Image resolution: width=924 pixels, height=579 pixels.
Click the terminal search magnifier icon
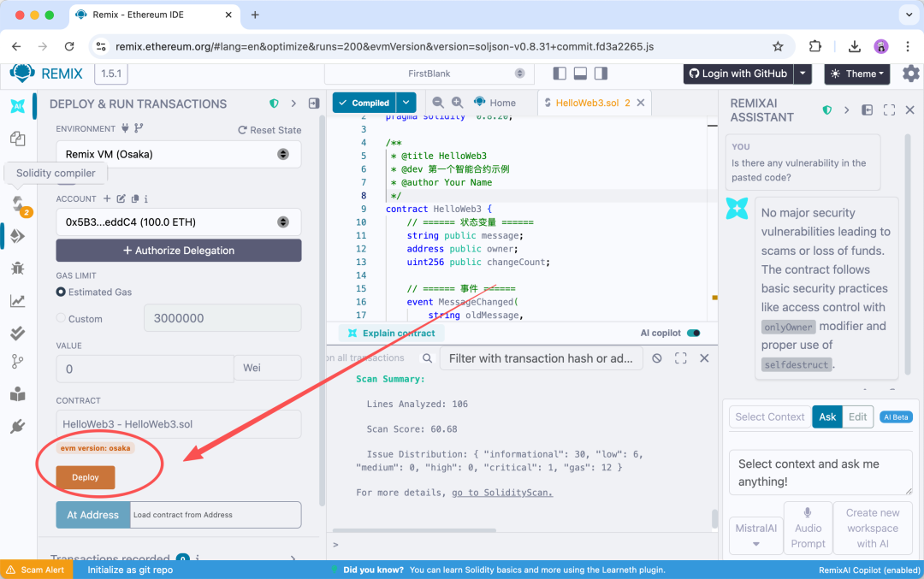[x=427, y=358]
